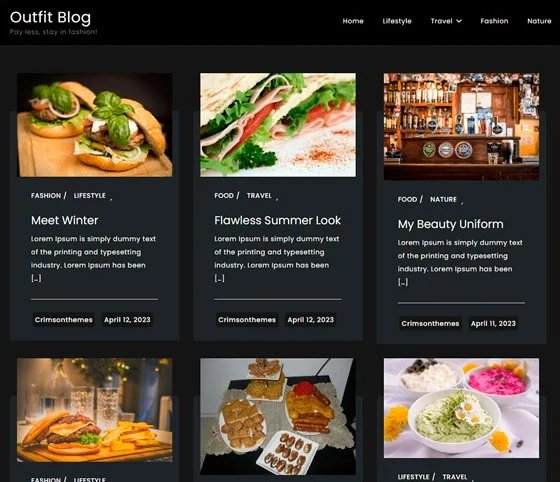Open the Fashion navigation link

point(494,21)
